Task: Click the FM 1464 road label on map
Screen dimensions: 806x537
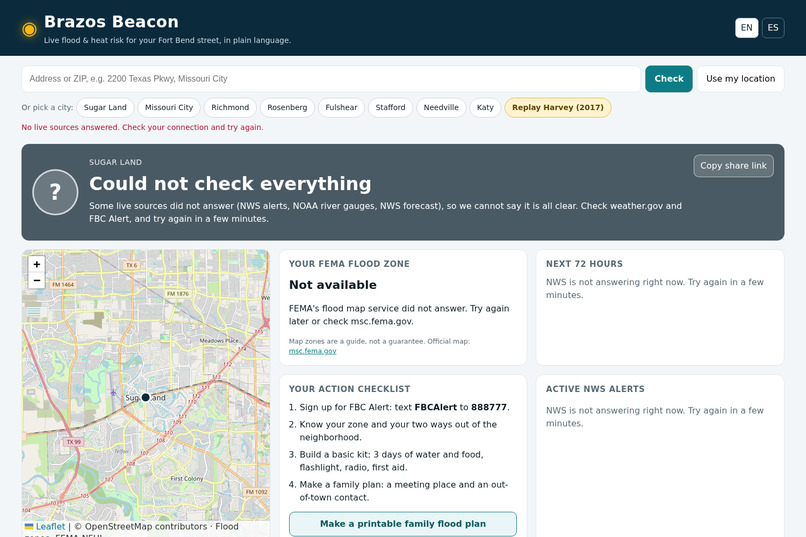Action: tap(63, 284)
